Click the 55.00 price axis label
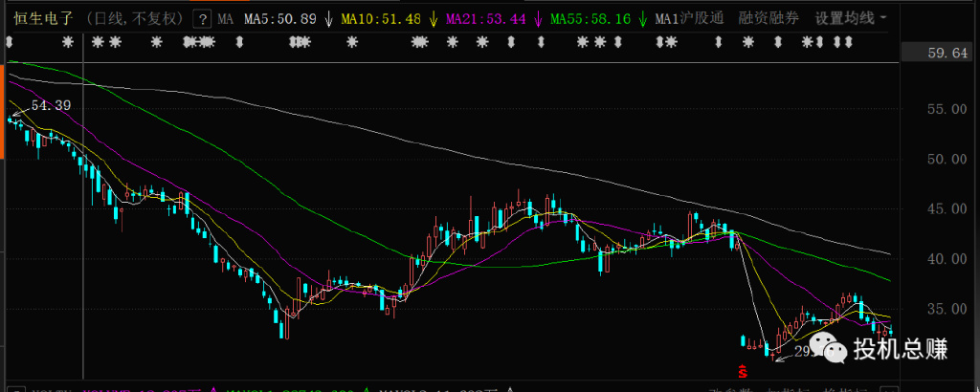This screenshot has height=392, width=980. click(946, 110)
